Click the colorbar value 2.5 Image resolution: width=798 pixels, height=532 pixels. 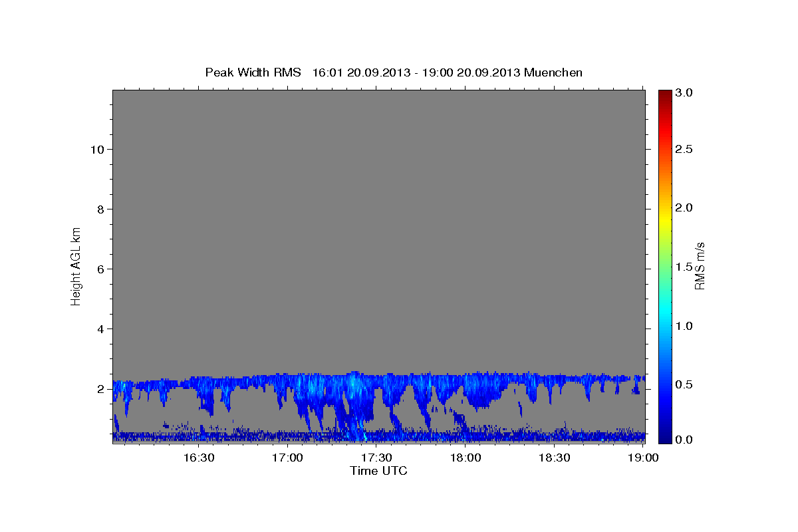(x=684, y=149)
